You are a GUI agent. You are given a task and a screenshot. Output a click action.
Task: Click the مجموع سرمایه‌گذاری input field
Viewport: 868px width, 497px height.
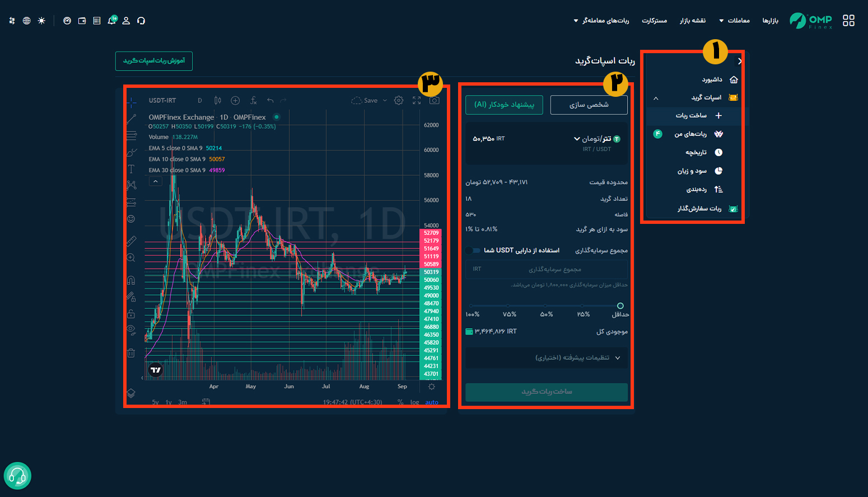pos(547,269)
